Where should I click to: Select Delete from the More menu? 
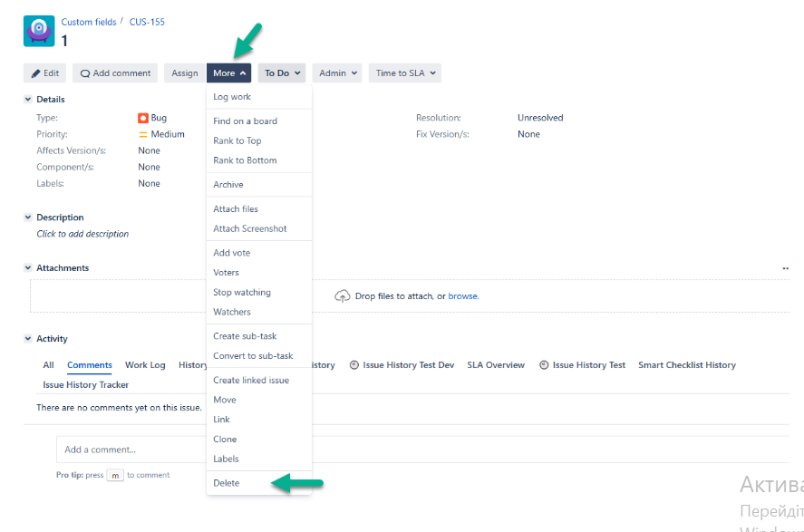(259, 483)
